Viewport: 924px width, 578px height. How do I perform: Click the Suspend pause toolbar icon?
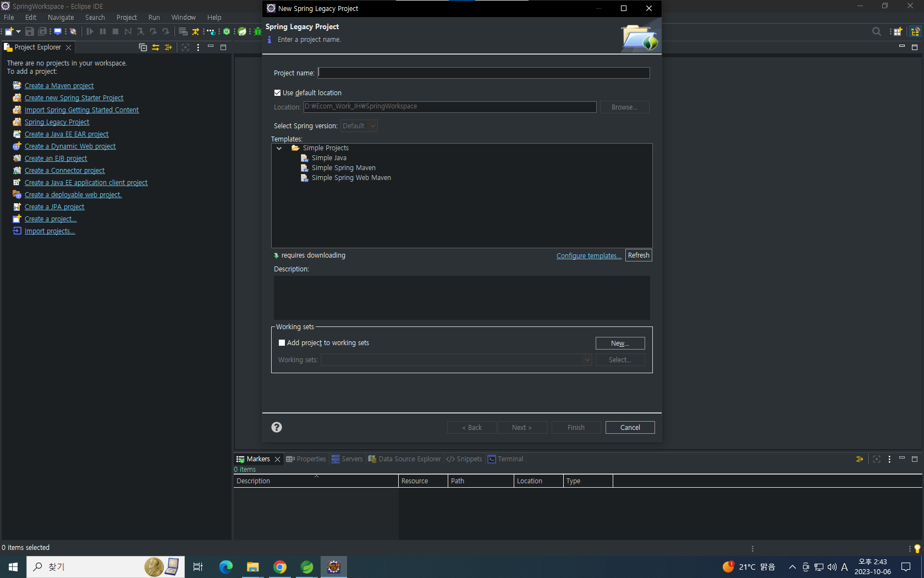pos(103,31)
